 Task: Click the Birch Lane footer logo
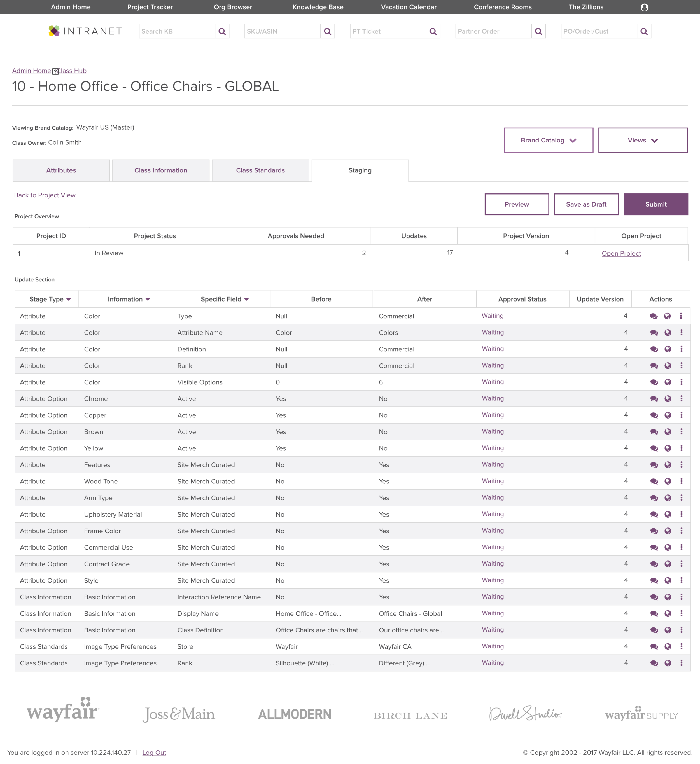tap(410, 716)
